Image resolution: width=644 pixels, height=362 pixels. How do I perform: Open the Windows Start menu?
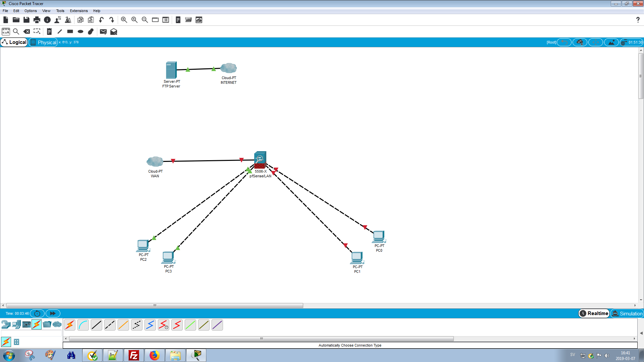(x=9, y=355)
